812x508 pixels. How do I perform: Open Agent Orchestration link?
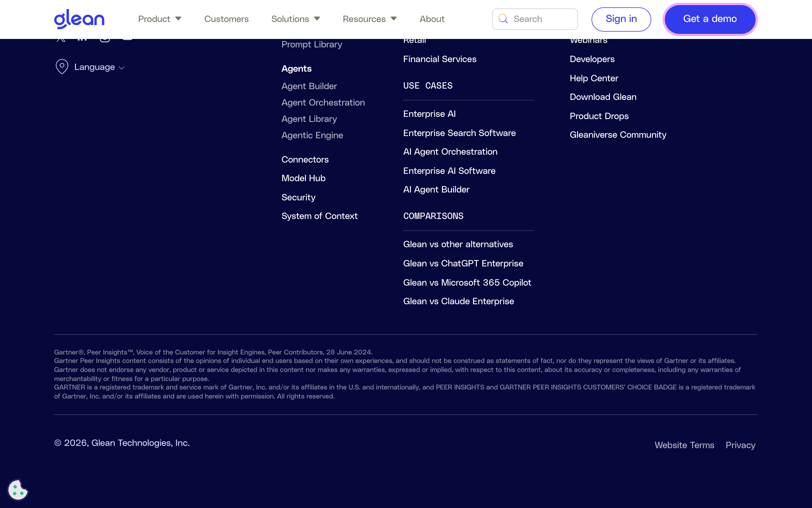(323, 102)
